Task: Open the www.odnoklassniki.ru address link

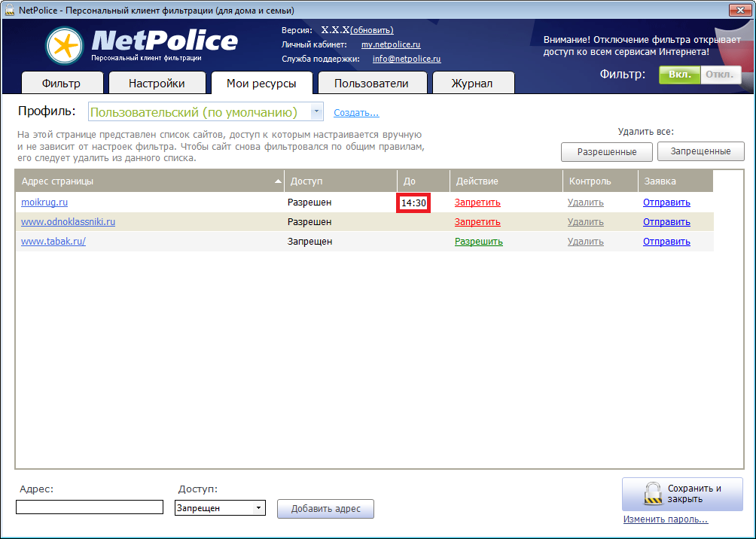Action: tap(68, 222)
